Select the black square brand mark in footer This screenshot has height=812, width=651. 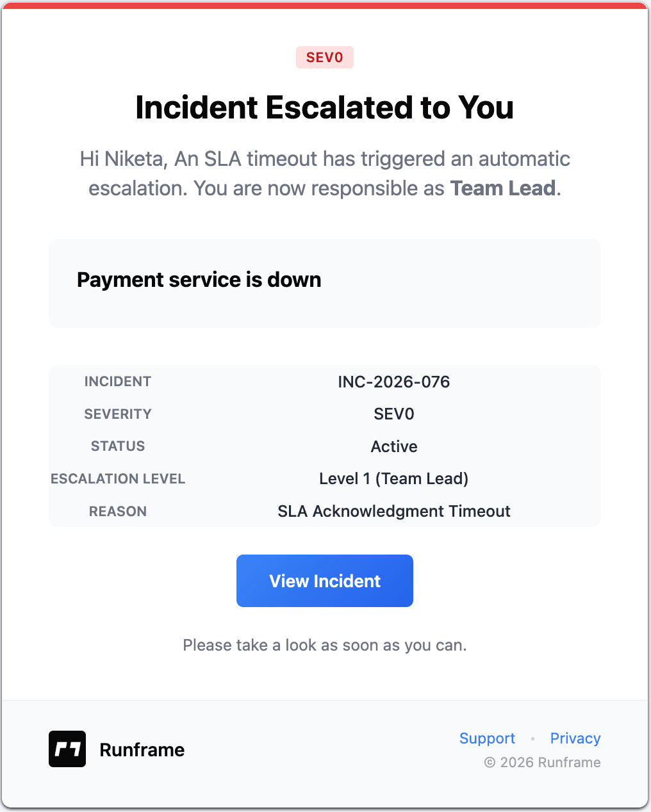(67, 749)
